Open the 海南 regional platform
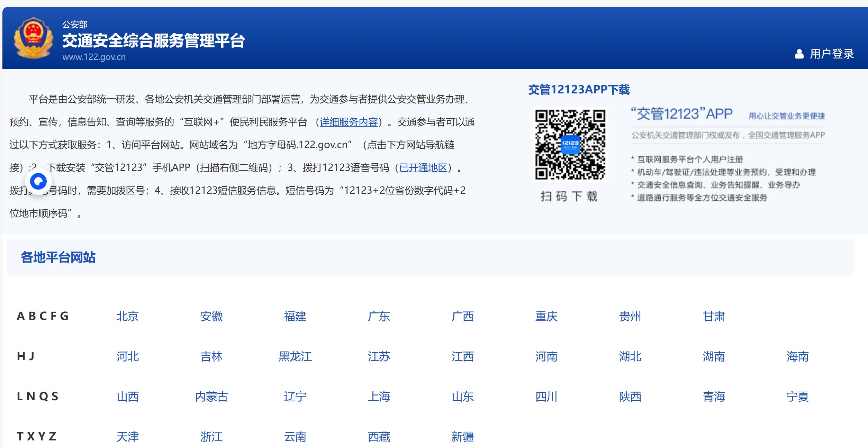Image resolution: width=868 pixels, height=447 pixels. pyautogui.click(x=797, y=356)
